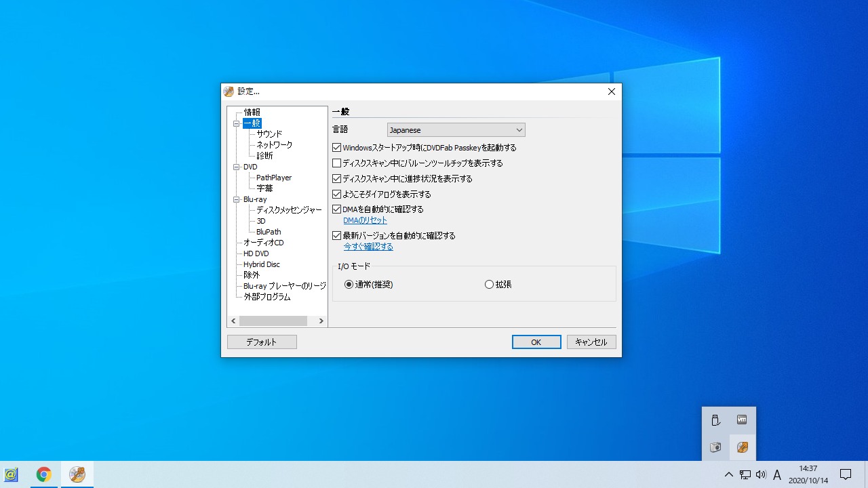Screen dimensions: 868x488
Task: Close the 設定 dialog window
Action: [x=611, y=91]
